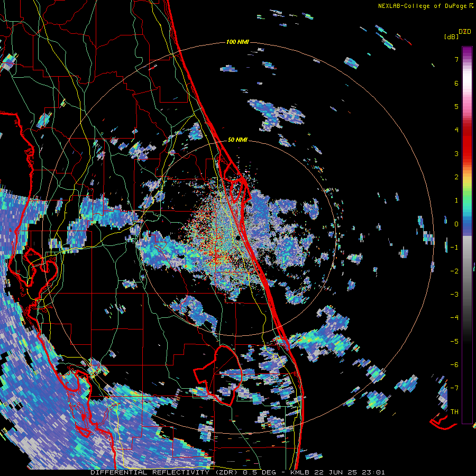Click the DZD legend title
The image size is (476, 476).
tap(465, 32)
